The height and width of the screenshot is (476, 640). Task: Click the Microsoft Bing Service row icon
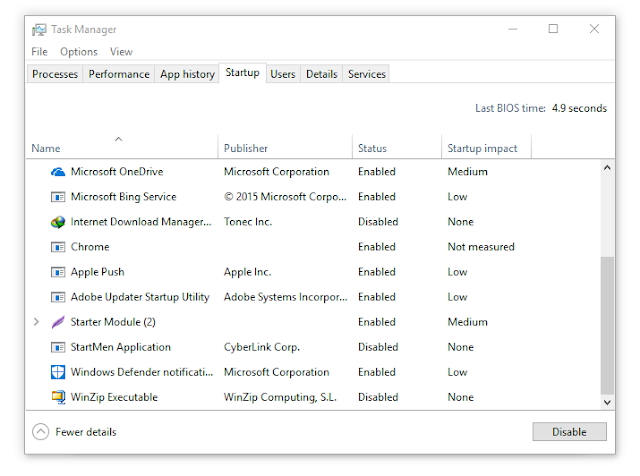(x=58, y=197)
